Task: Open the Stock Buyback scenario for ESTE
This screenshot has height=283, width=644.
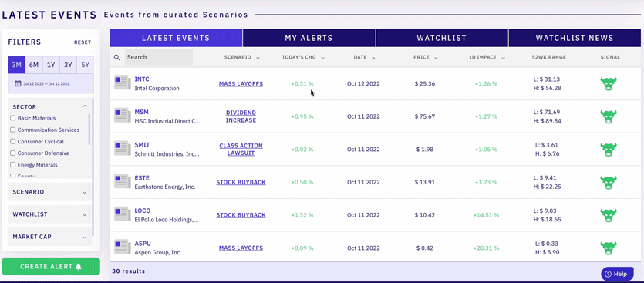Action: tap(241, 182)
